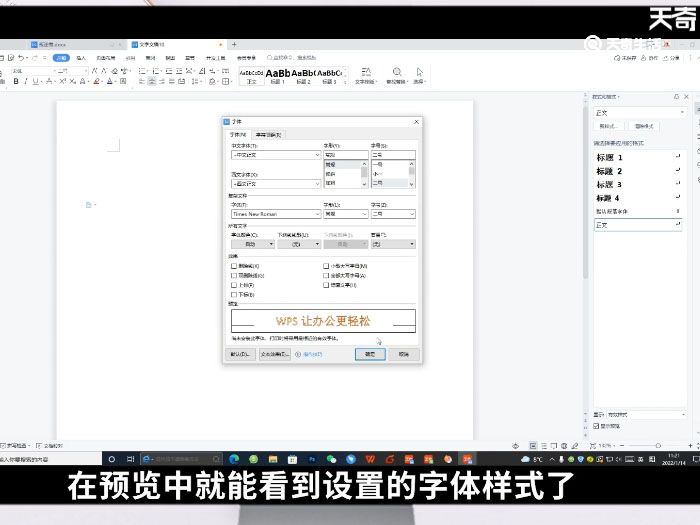700x525 pixels.
Task: Click the red WPS icon in taskbar
Action: click(370, 459)
